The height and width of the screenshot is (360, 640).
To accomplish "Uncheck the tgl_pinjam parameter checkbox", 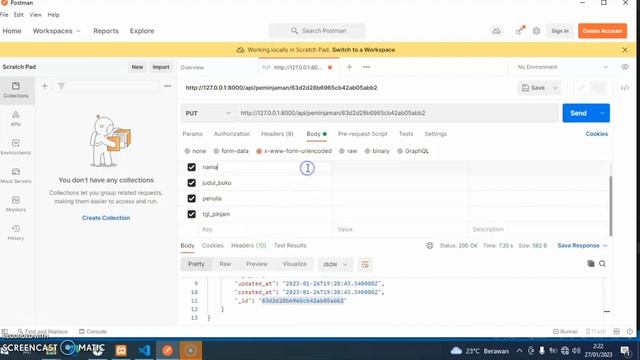I will pyautogui.click(x=191, y=214).
